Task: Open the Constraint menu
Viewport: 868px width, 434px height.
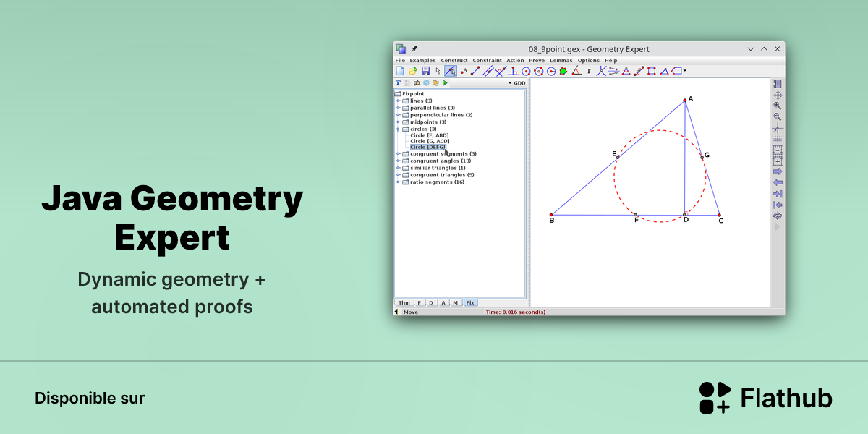Action: [488, 60]
